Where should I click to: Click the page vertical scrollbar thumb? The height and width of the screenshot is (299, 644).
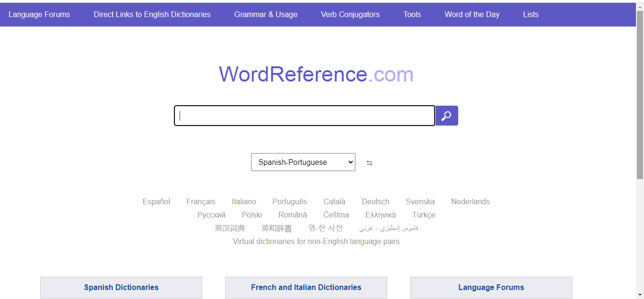[640, 95]
